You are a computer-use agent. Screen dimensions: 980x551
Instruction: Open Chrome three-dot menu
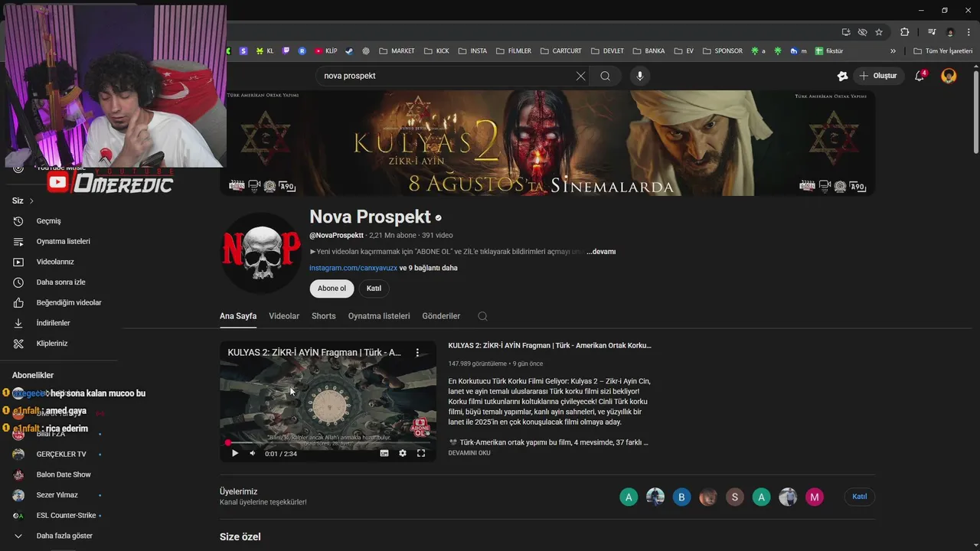click(x=969, y=32)
